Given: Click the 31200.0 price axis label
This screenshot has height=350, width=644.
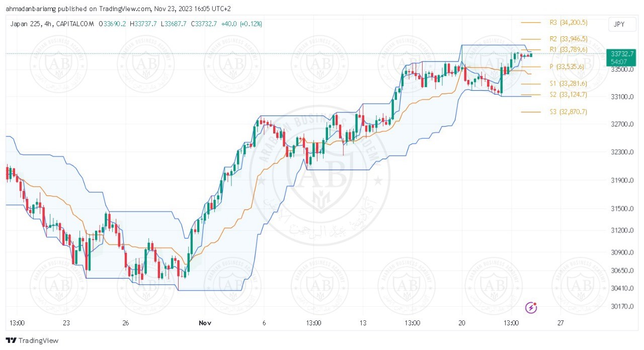Looking at the screenshot, I should pyautogui.click(x=621, y=230).
